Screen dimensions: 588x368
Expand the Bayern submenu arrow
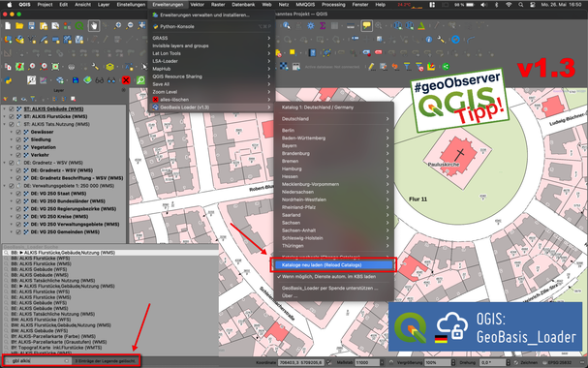coord(387,146)
